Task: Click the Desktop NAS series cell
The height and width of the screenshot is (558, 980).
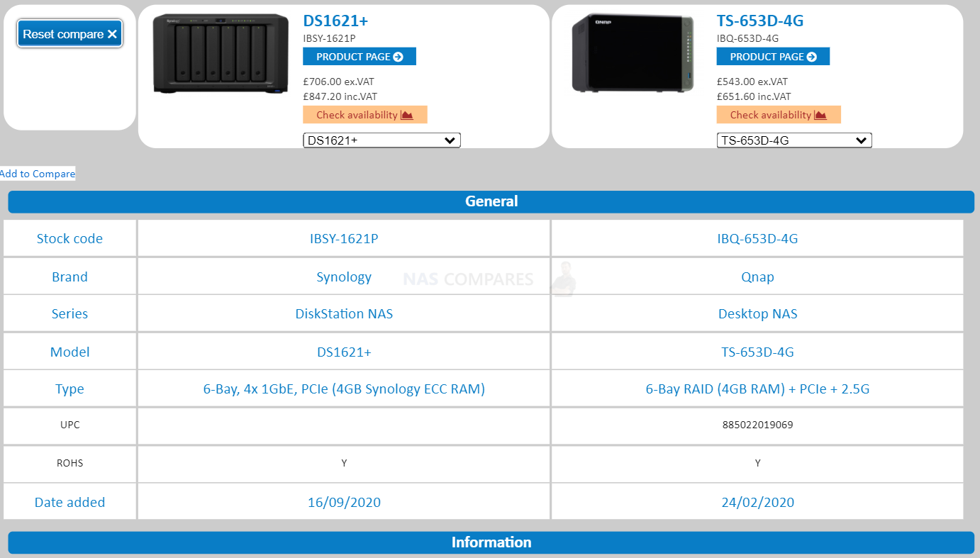Action: point(757,313)
